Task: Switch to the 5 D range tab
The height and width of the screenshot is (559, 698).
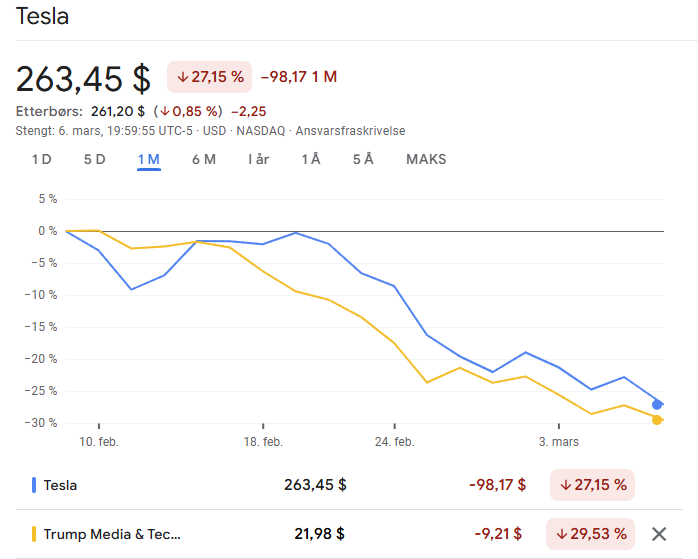Action: point(94,159)
